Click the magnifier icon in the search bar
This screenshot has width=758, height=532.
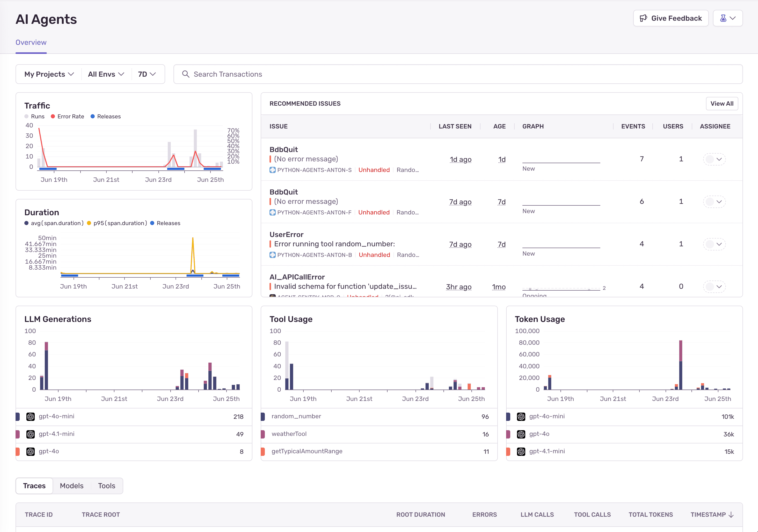(186, 74)
